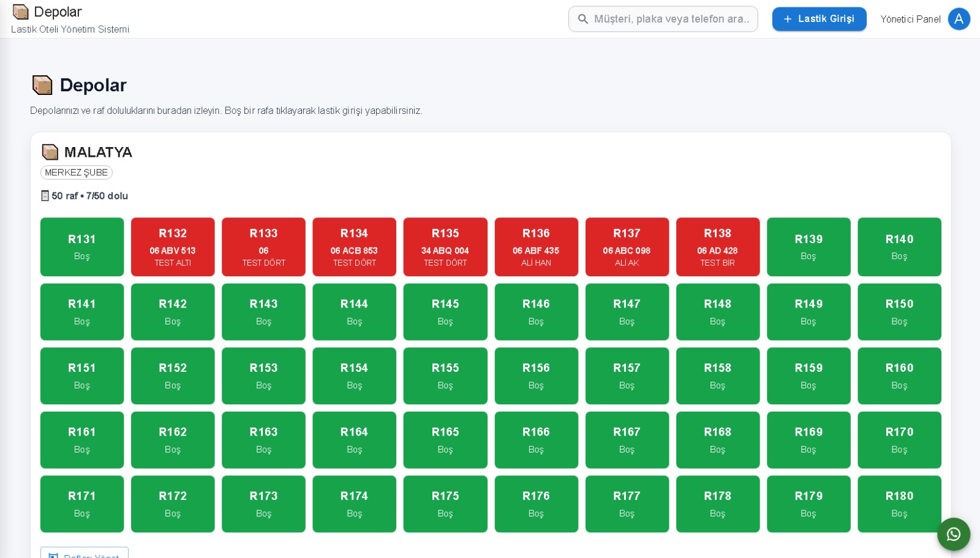Click the large Depolar page heading icon
980x558 pixels.
(x=42, y=85)
